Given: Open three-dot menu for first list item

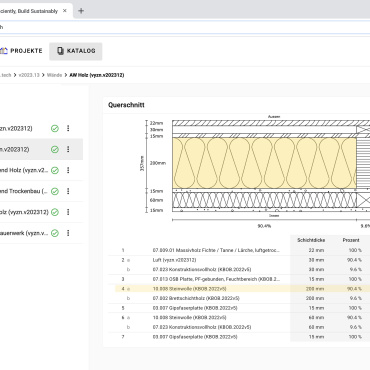Looking at the screenshot, I should 68,128.
